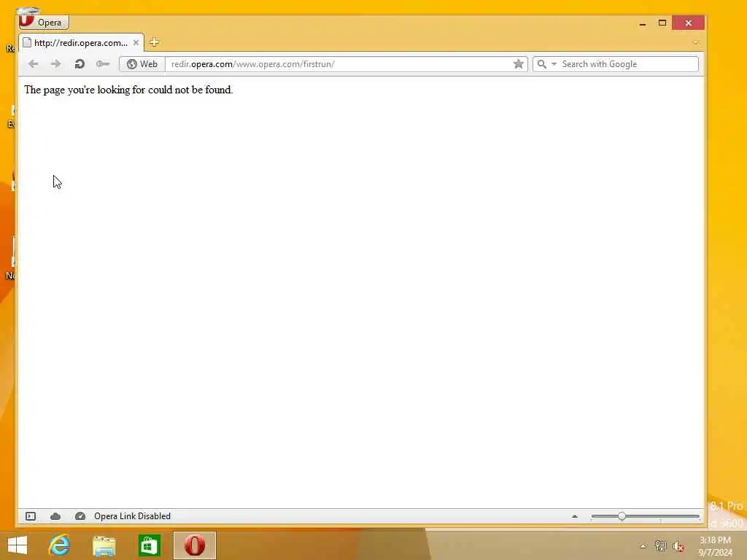Open Opera Link cloud icon
This screenshot has height=560, width=747.
pyautogui.click(x=55, y=516)
